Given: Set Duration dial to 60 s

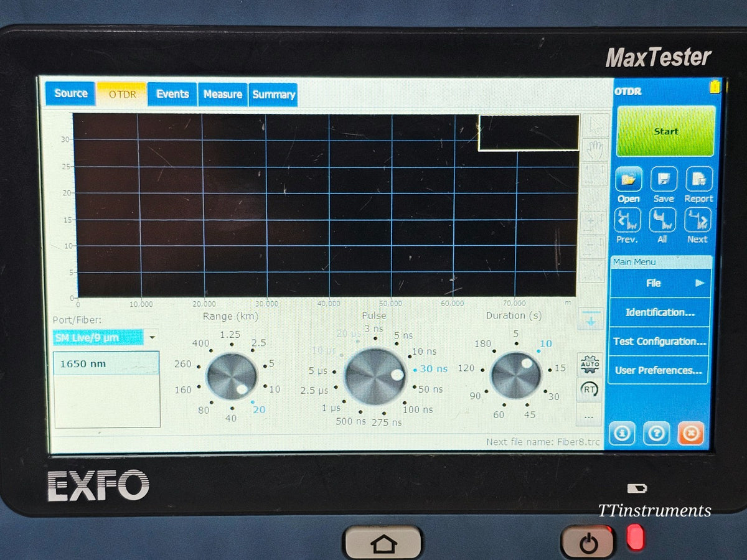Looking at the screenshot, I should [499, 414].
